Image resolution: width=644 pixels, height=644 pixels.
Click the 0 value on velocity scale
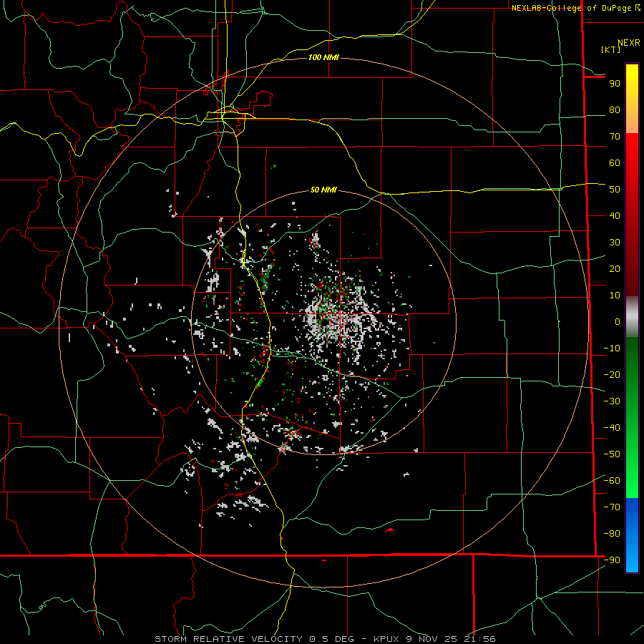[x=618, y=321]
